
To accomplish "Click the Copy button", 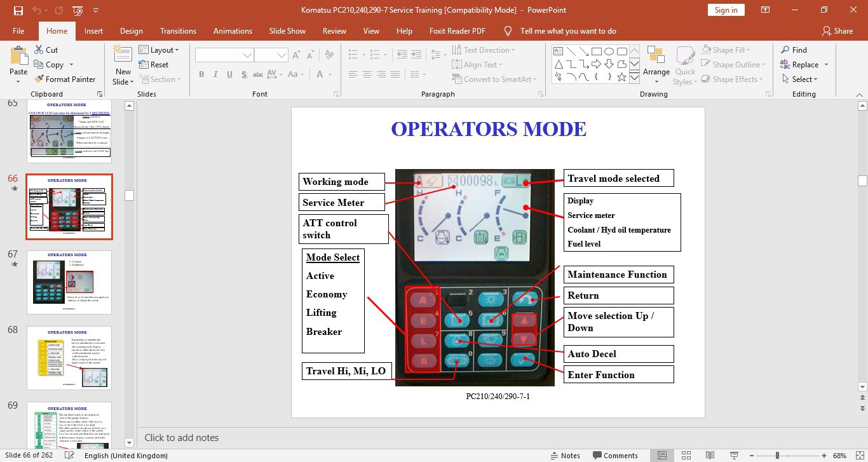I will pyautogui.click(x=48, y=64).
